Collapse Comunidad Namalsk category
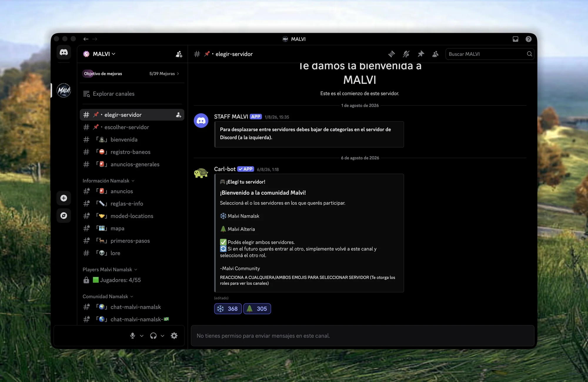588x382 pixels. point(108,297)
